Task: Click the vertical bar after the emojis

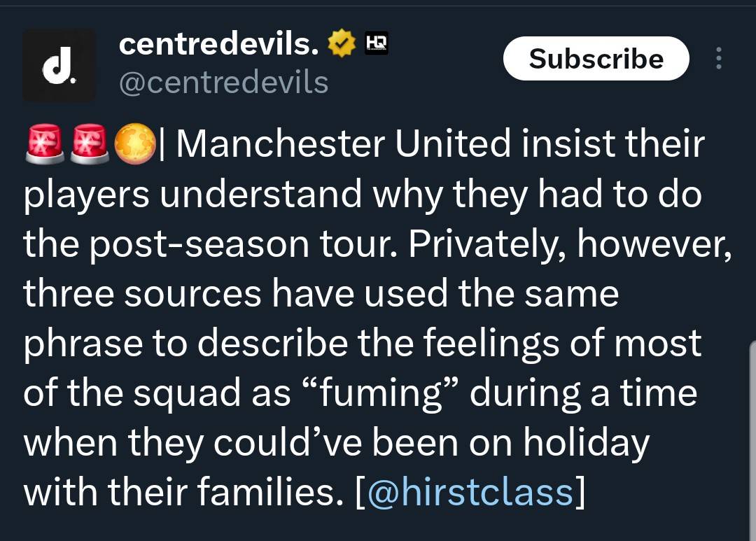Action: (162, 144)
